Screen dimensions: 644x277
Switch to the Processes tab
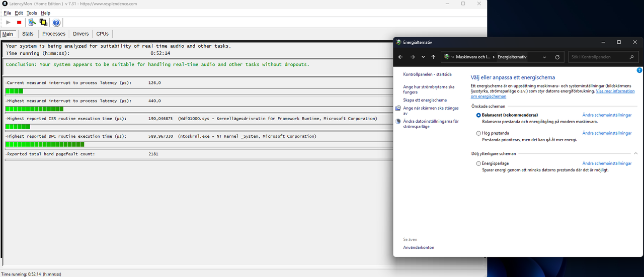(54, 34)
